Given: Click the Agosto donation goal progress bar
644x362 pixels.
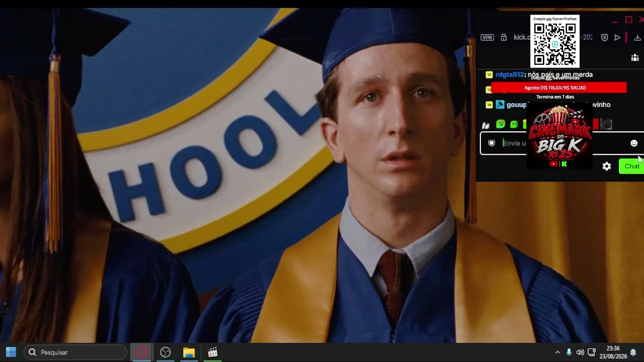Looking at the screenshot, I should 558,87.
